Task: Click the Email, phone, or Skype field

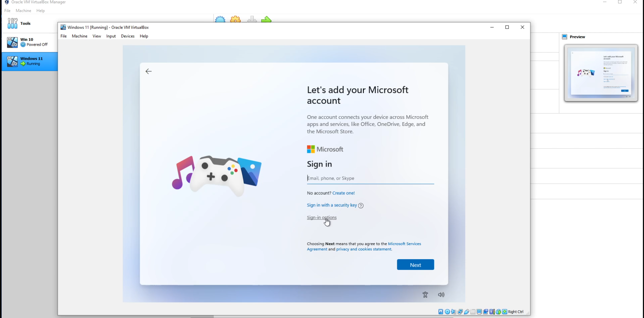Action: click(x=370, y=178)
